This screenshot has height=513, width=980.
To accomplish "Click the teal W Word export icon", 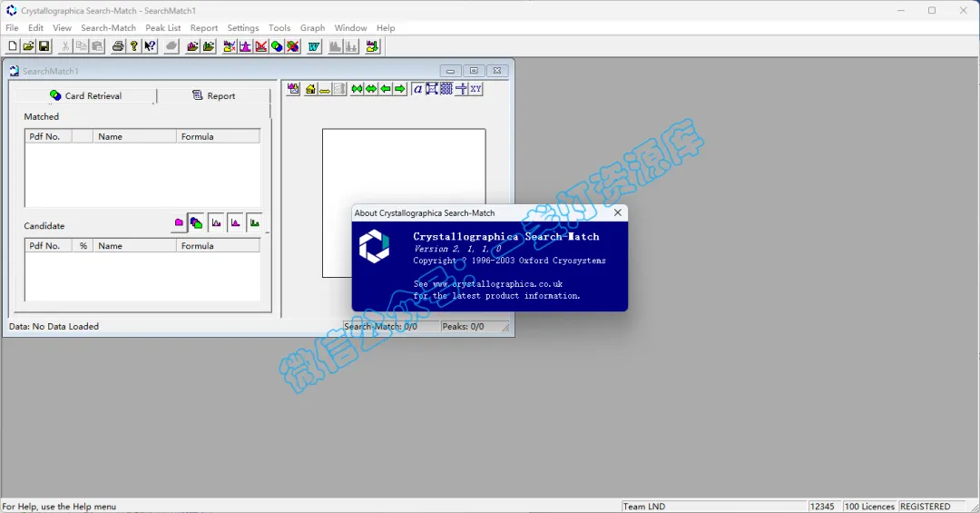I will pyautogui.click(x=314, y=46).
